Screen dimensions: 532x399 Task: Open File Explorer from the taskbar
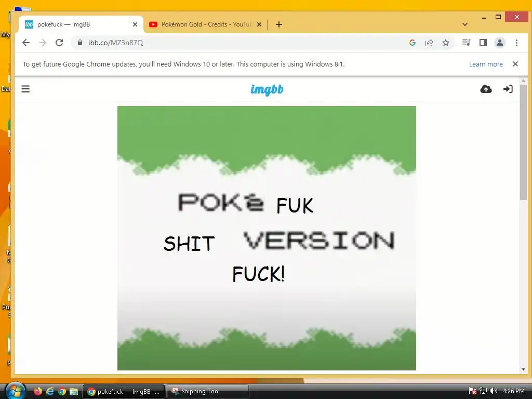[x=74, y=391]
